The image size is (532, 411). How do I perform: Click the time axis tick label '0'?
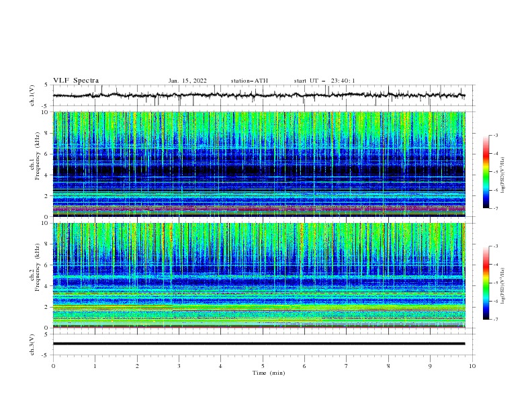[x=53, y=366]
